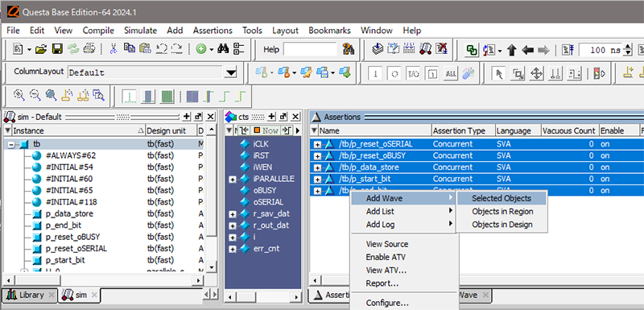Open Find with the binoculars icon

(x=223, y=50)
